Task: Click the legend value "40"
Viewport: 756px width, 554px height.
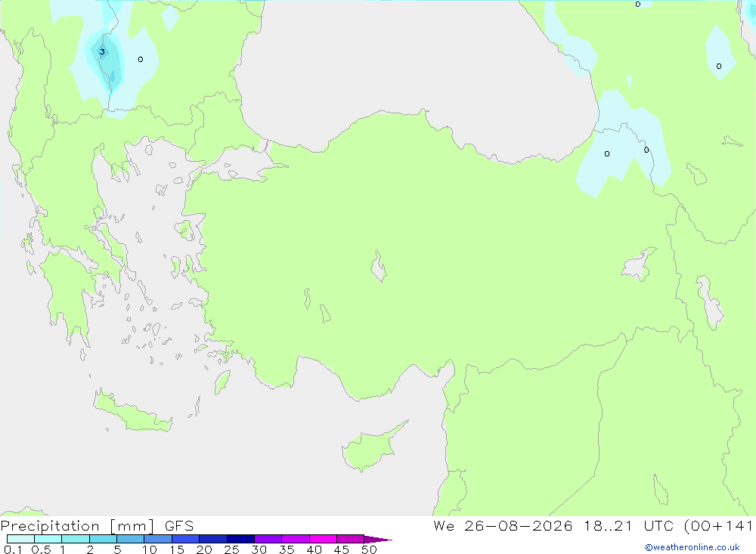Action: tap(314, 549)
